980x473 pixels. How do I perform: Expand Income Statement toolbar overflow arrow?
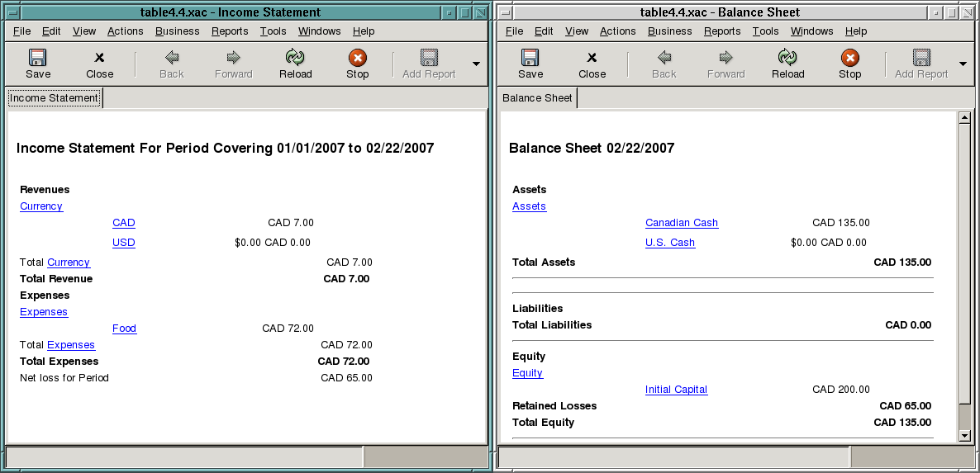pos(476,64)
